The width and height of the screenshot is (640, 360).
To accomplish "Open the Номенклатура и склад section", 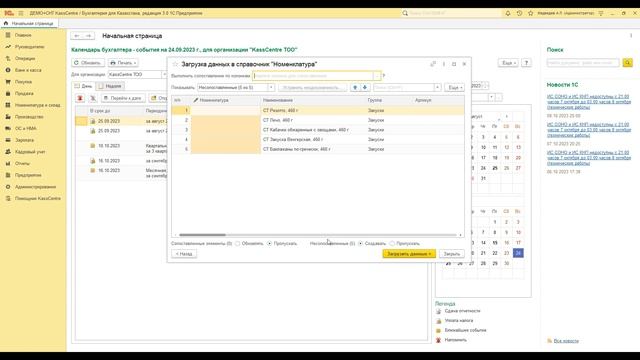I will (38, 105).
